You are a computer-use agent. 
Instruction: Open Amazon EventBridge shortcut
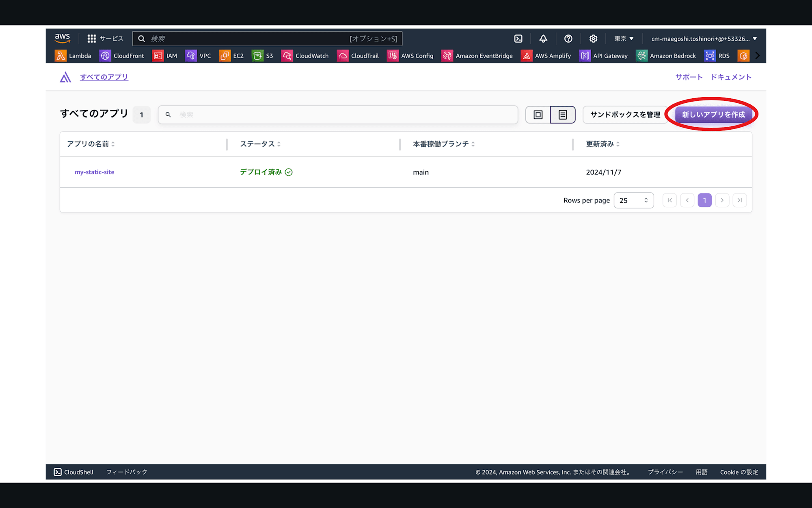(477, 56)
